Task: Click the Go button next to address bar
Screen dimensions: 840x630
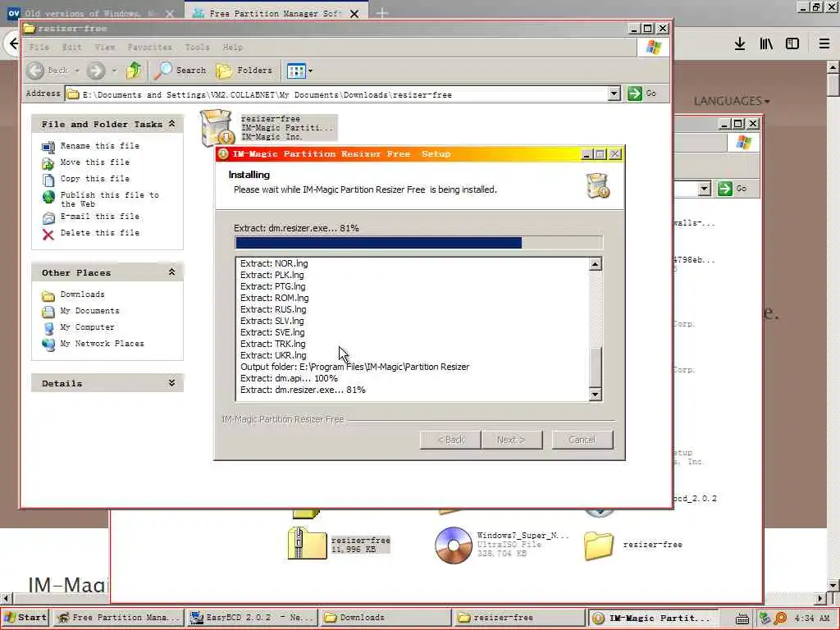Action: (x=642, y=94)
